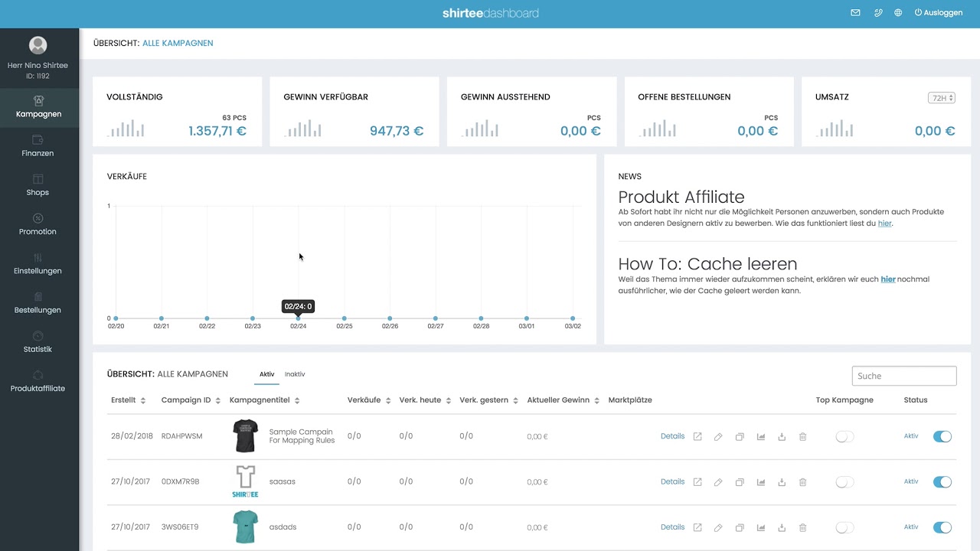The image size is (980, 551).
Task: Open Details of Sample Campain row
Action: pyautogui.click(x=672, y=436)
